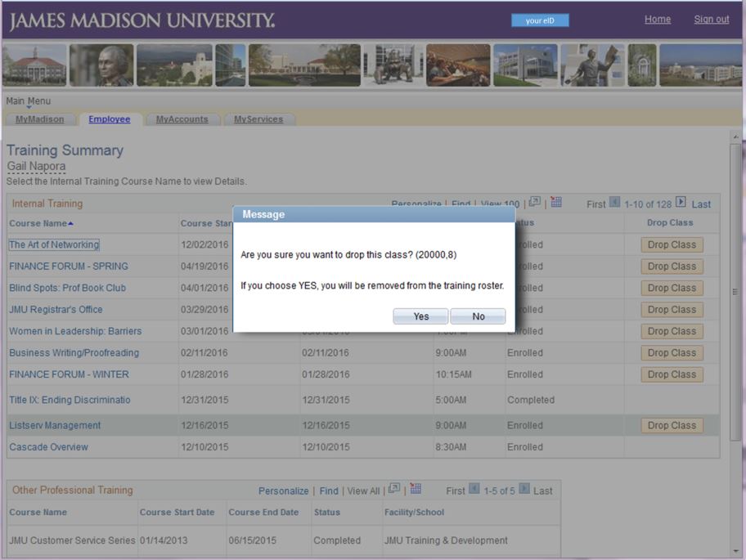Drop Women in Leadership: Barriers class
746x560 pixels.
pos(672,331)
